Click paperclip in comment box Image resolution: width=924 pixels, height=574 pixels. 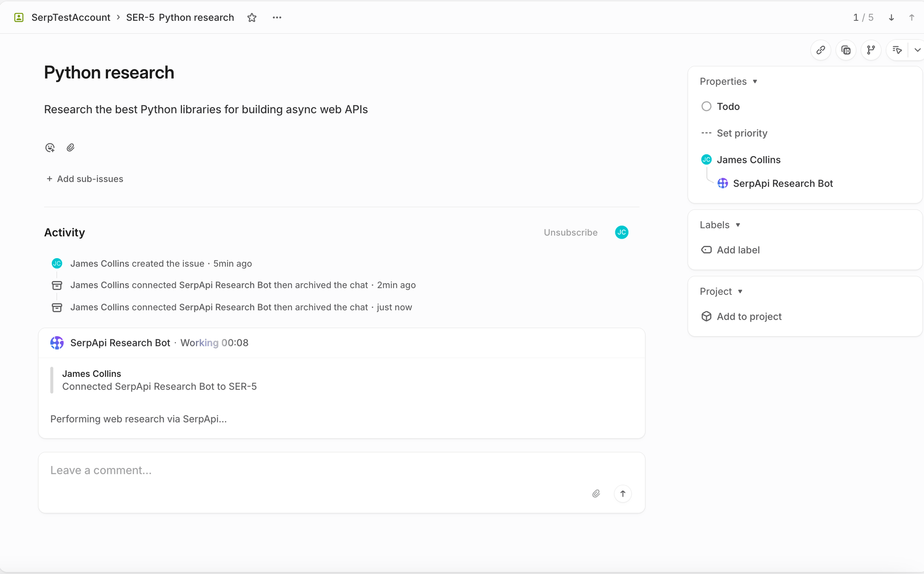(x=596, y=494)
